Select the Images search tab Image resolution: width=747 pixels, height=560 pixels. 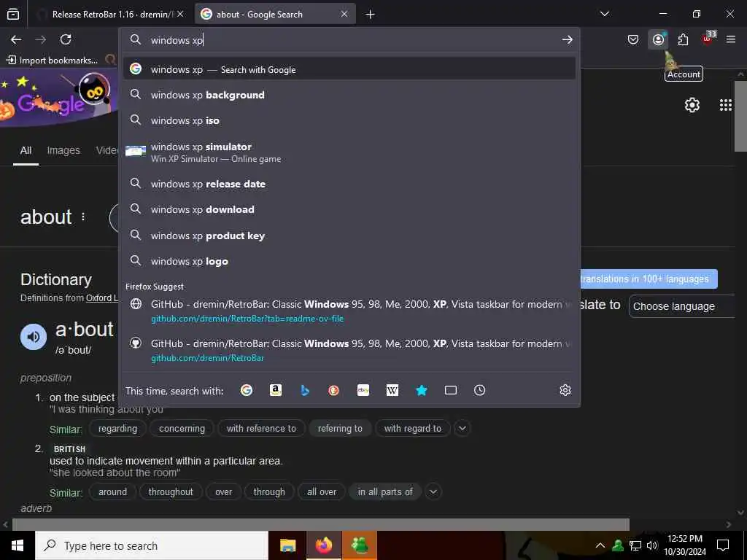click(63, 150)
